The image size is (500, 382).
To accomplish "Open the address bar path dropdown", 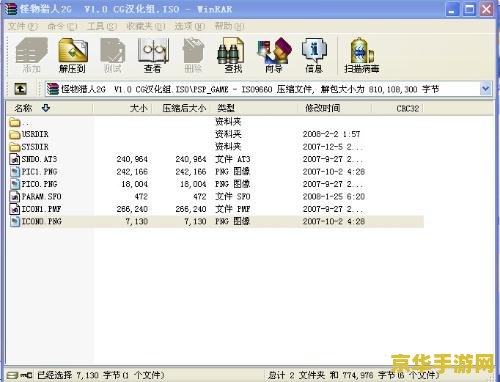I will click(x=486, y=89).
